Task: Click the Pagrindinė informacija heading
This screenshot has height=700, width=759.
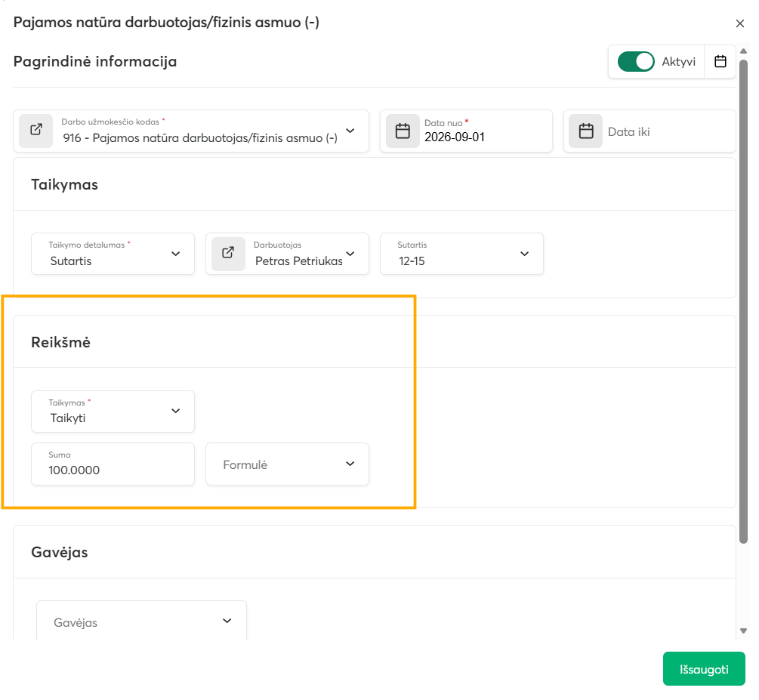Action: (x=95, y=61)
